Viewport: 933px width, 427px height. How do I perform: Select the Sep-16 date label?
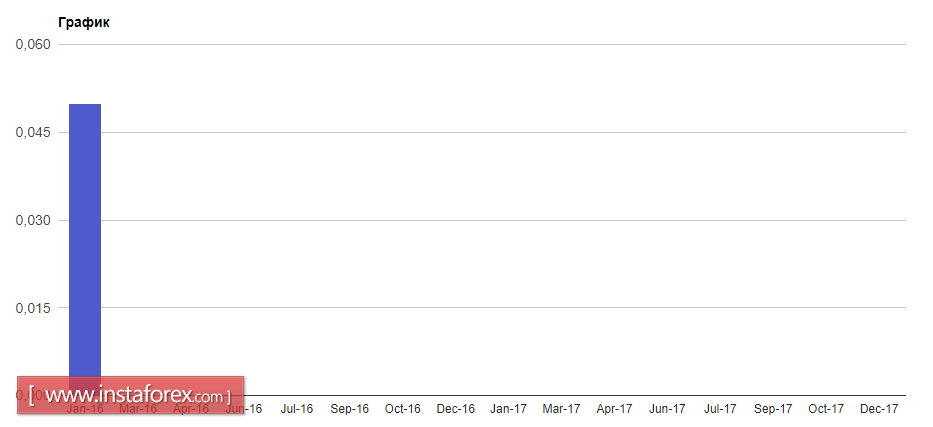[350, 409]
